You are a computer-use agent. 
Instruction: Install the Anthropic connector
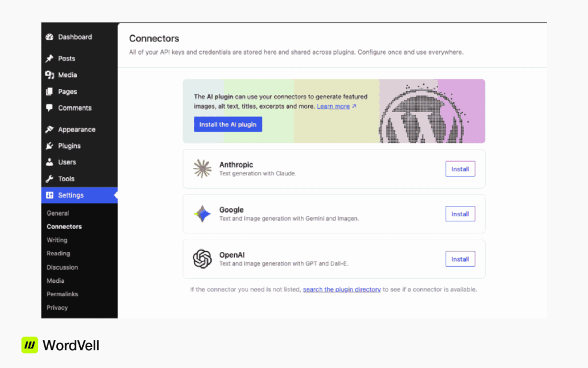[460, 168]
